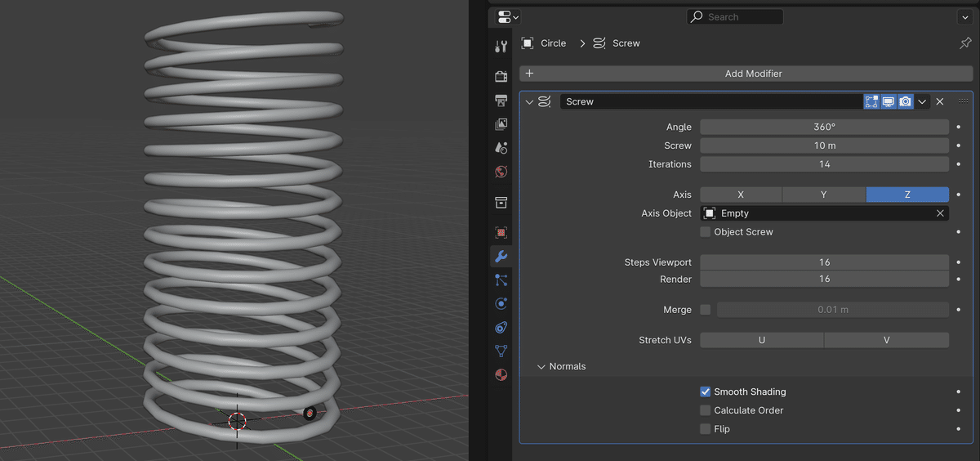Enable the Object Screw checkbox
980x461 pixels.
coord(706,232)
